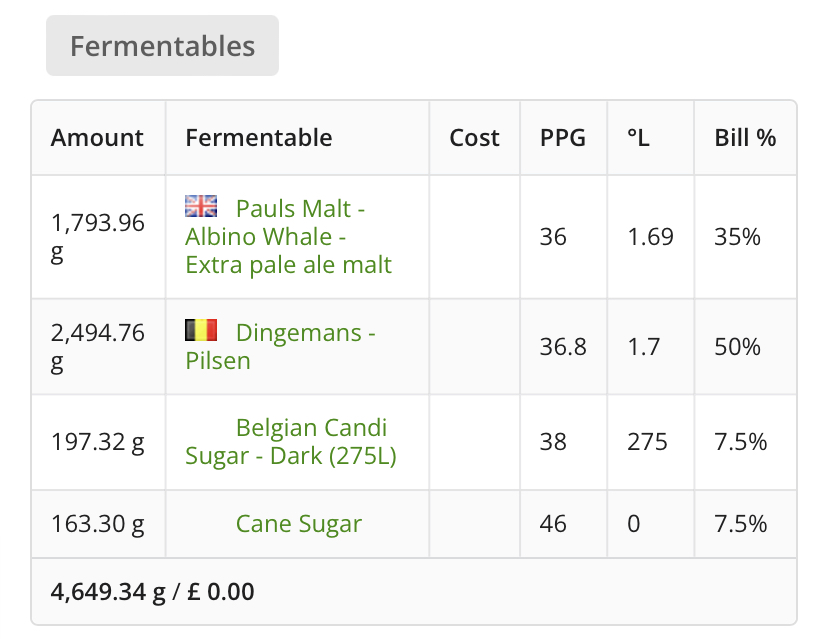Select the 1,793.96 g amount cell
This screenshot has width=828, height=639.
click(x=98, y=237)
